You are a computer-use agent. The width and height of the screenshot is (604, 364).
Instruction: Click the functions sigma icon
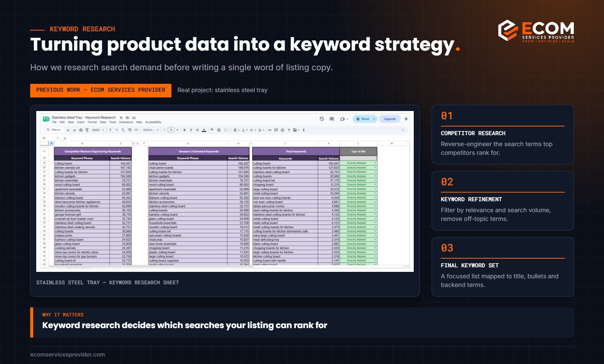[x=304, y=130]
